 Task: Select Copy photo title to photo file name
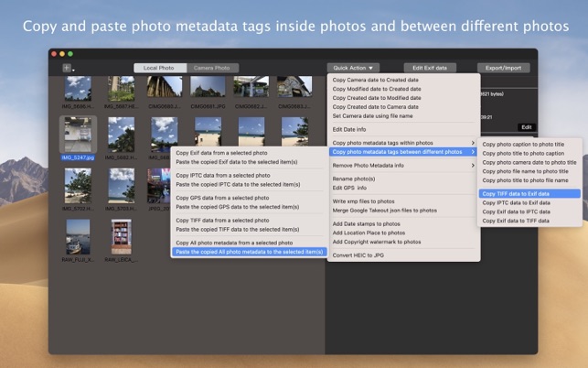coord(529,180)
